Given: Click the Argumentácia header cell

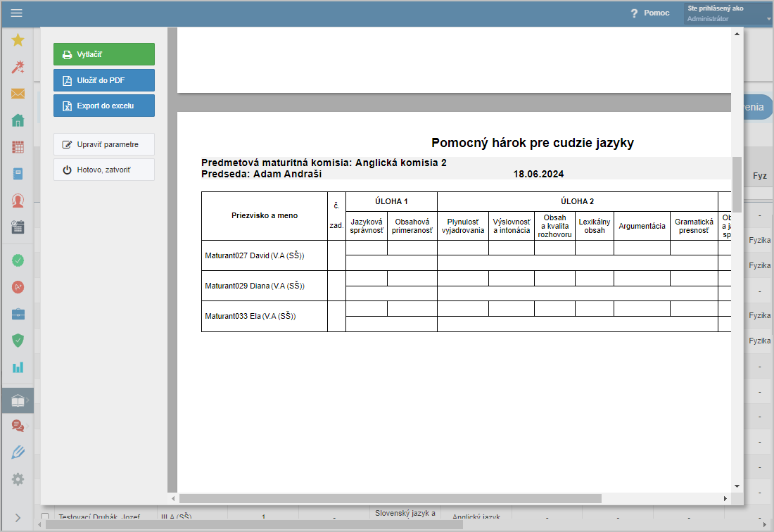Looking at the screenshot, I should click(x=642, y=226).
